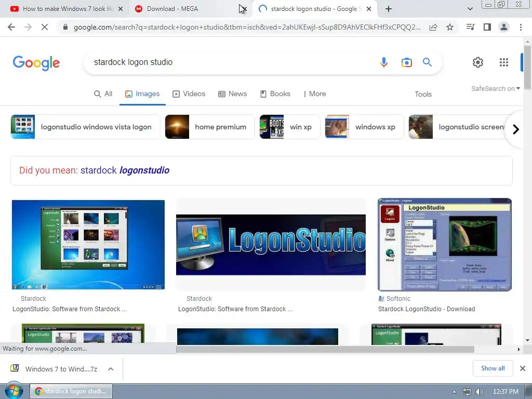Select the home premium filter chip
This screenshot has height=399, width=532.
point(210,127)
